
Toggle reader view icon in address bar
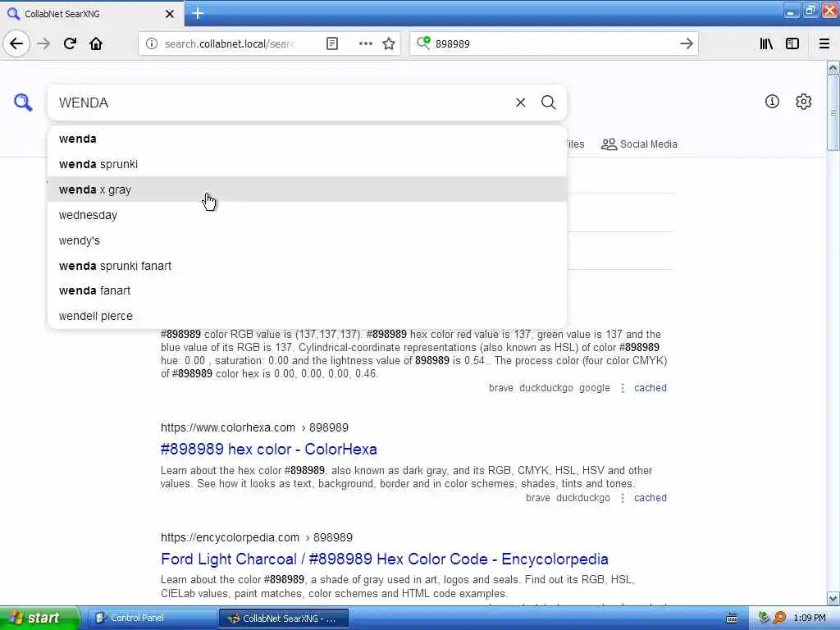(332, 43)
